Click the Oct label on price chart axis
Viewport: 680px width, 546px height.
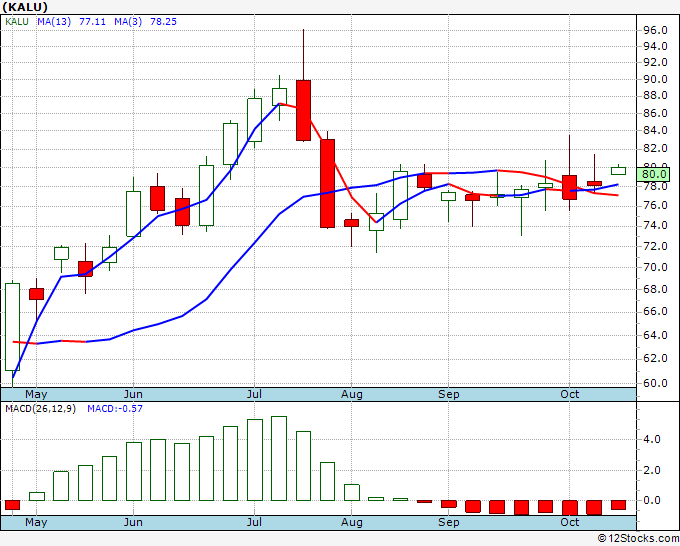click(x=570, y=394)
